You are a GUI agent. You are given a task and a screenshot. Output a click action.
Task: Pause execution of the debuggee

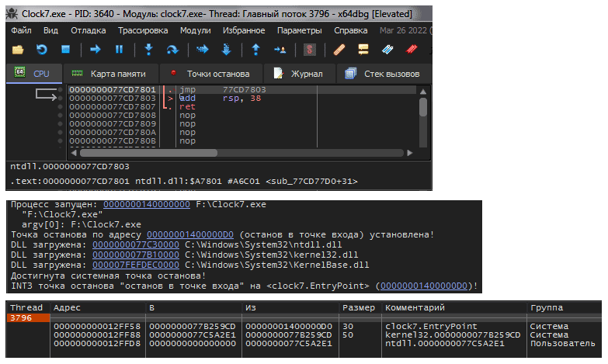pos(119,50)
